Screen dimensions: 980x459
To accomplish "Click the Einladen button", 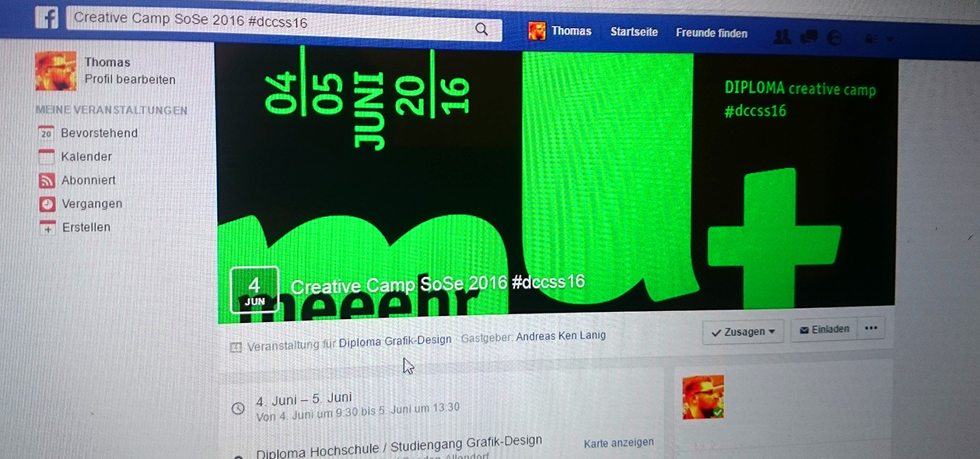I will [x=824, y=329].
